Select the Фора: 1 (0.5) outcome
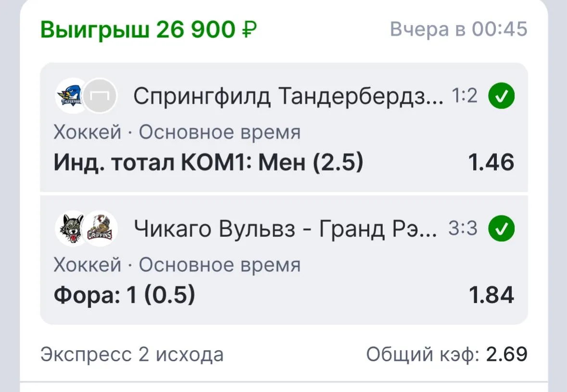 pos(125,295)
